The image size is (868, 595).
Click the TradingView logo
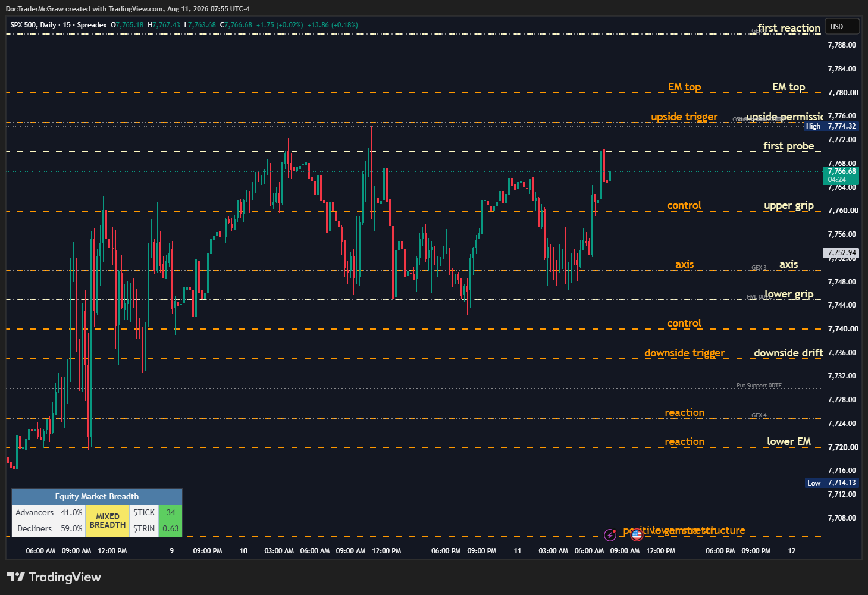tap(54, 577)
